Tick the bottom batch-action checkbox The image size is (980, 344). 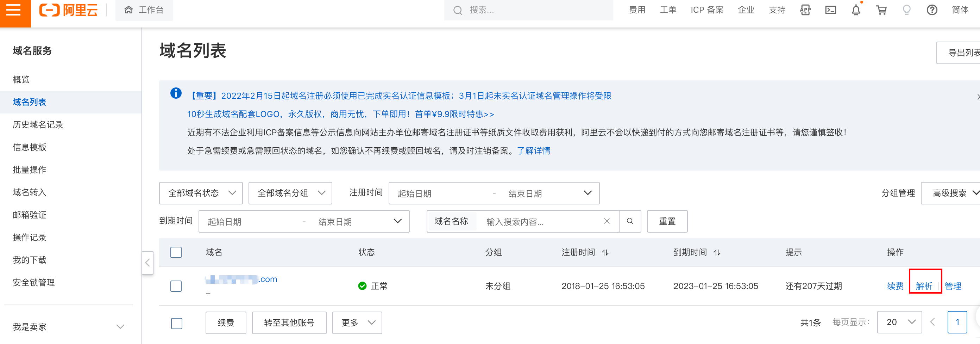[x=176, y=324]
